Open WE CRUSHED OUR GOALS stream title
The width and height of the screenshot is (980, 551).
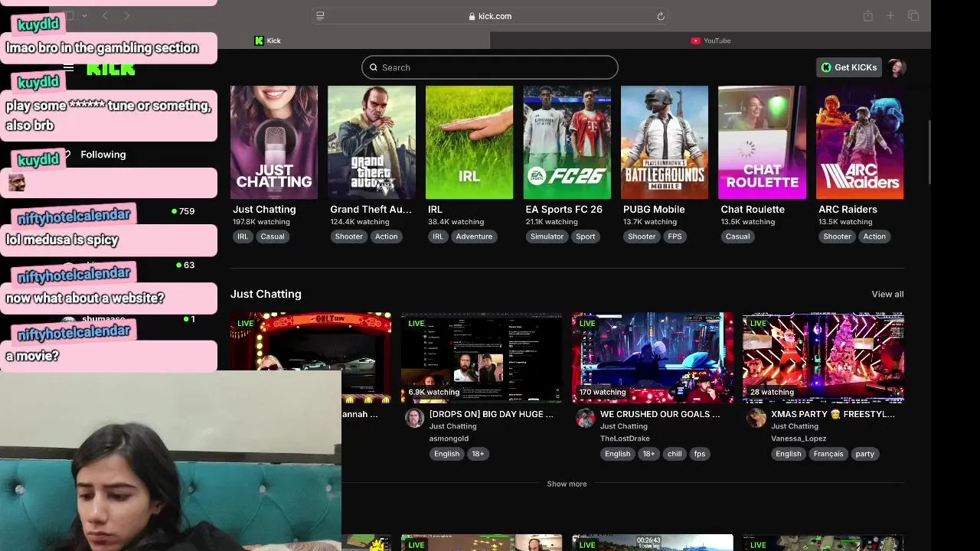pos(660,414)
